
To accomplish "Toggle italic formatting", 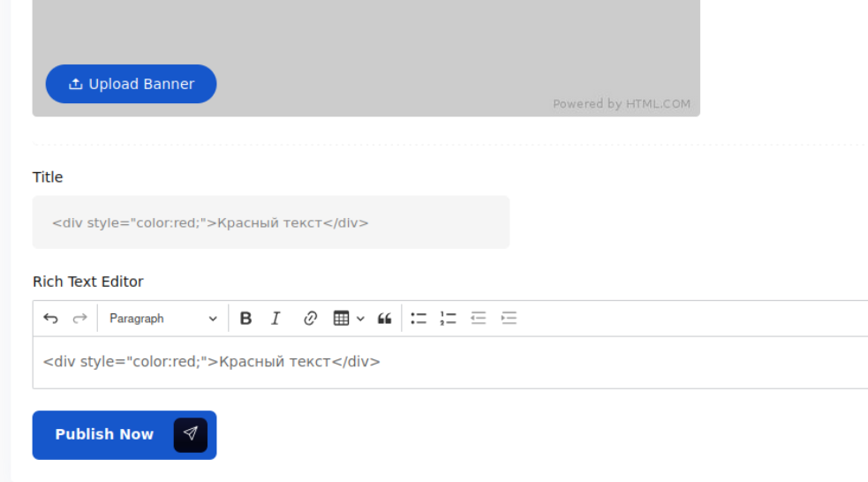I will tap(275, 319).
